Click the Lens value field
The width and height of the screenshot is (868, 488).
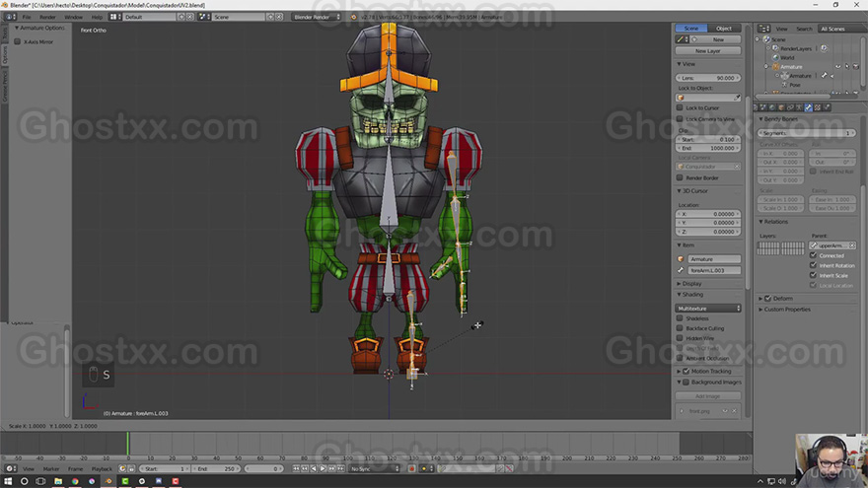pyautogui.click(x=708, y=78)
